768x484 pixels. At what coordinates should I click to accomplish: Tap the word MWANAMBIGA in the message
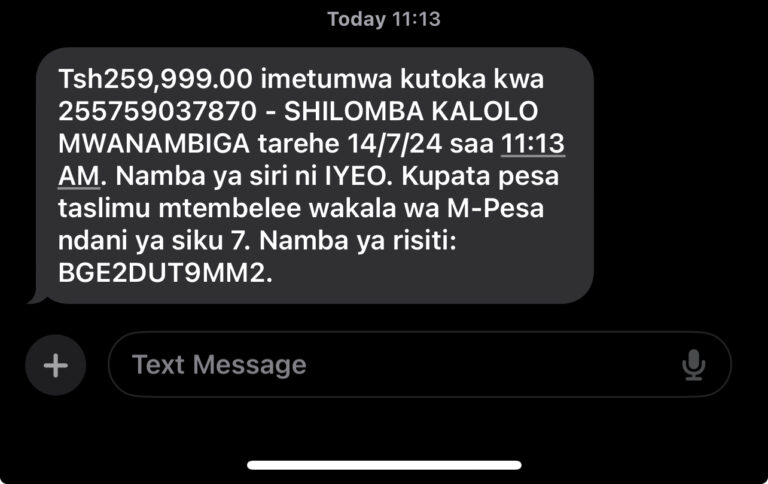pos(154,144)
